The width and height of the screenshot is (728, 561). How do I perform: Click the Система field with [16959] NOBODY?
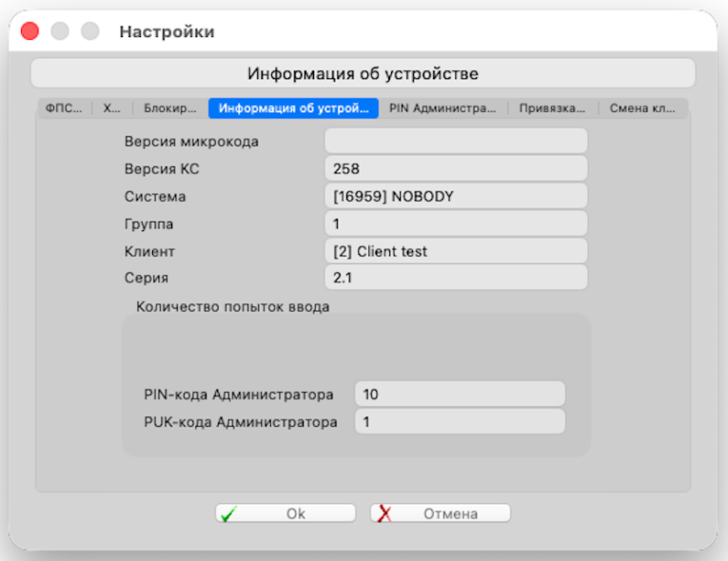[456, 196]
